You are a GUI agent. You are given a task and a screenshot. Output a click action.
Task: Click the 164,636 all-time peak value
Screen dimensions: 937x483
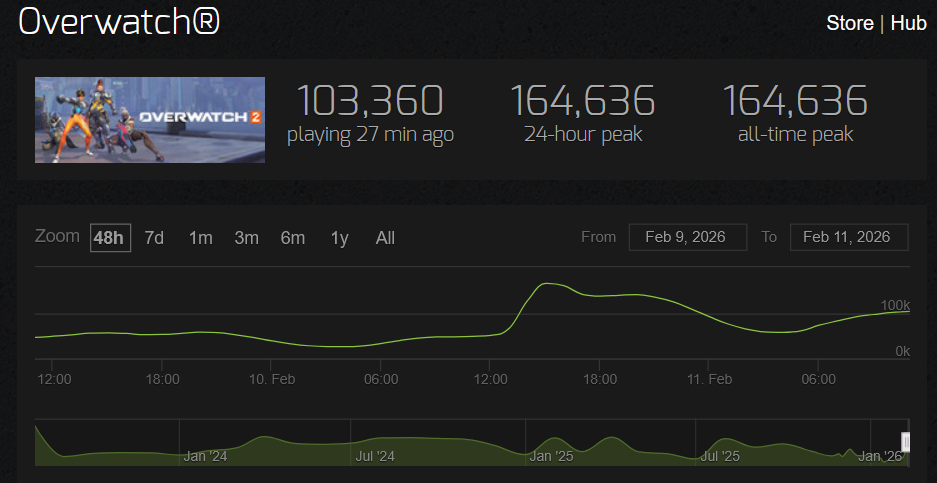[795, 100]
